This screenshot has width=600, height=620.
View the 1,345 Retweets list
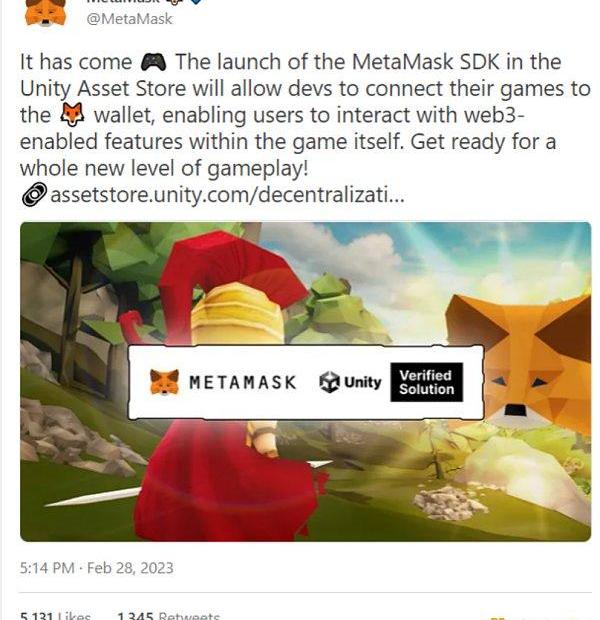pos(168,616)
